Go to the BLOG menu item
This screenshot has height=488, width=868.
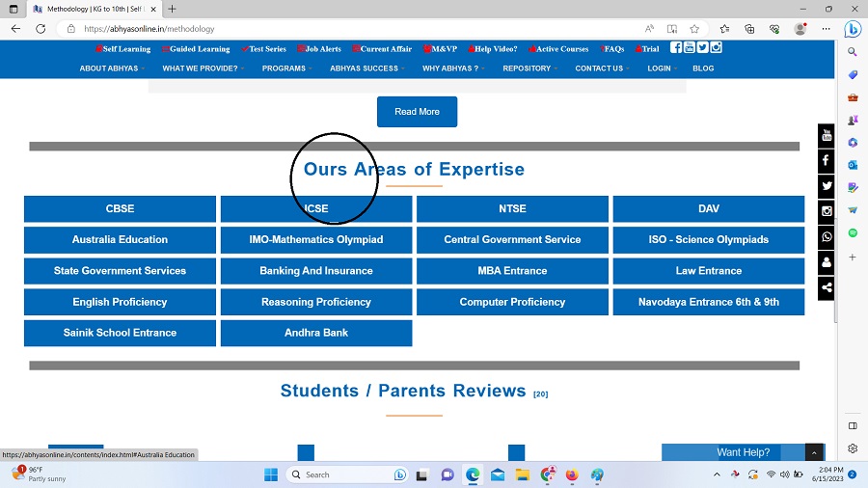703,68
